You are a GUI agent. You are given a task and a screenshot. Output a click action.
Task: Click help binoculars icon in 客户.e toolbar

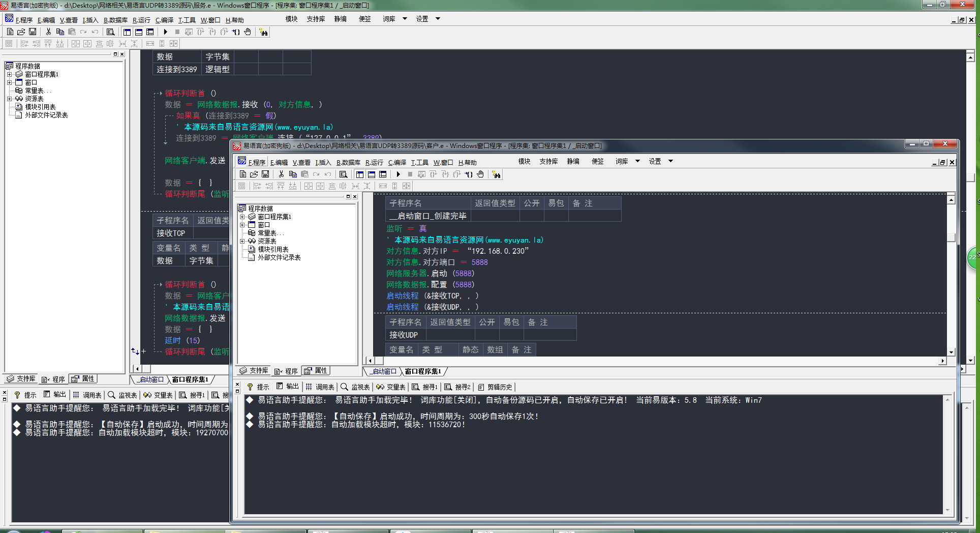click(496, 174)
